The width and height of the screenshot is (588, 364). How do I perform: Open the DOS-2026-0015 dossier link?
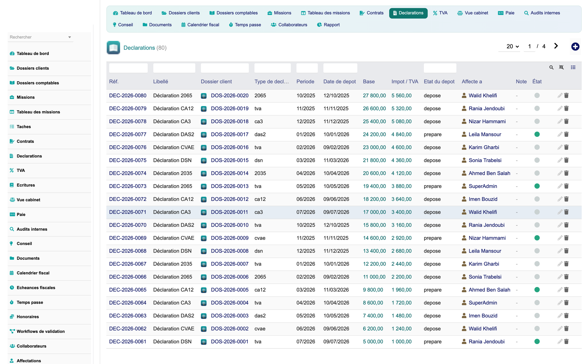click(230, 160)
